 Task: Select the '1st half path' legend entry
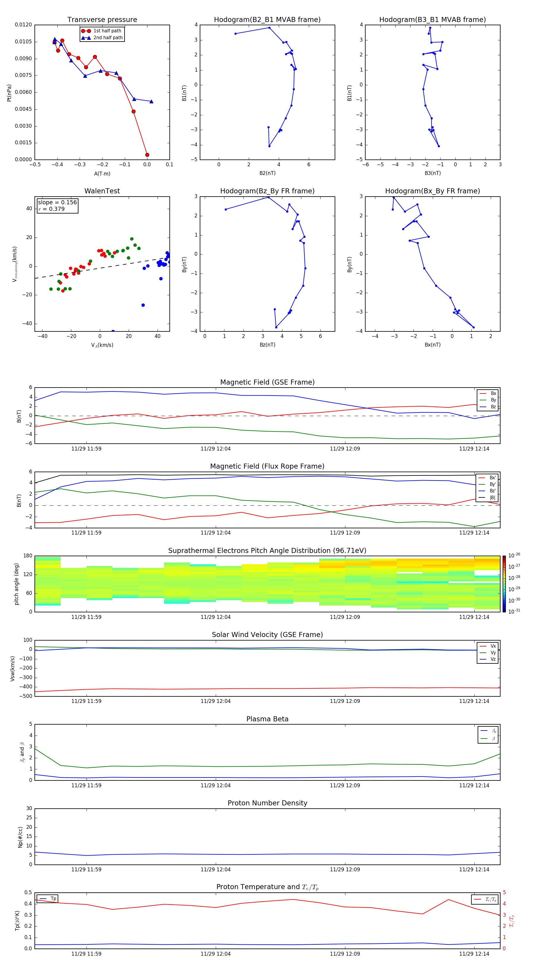click(x=101, y=31)
